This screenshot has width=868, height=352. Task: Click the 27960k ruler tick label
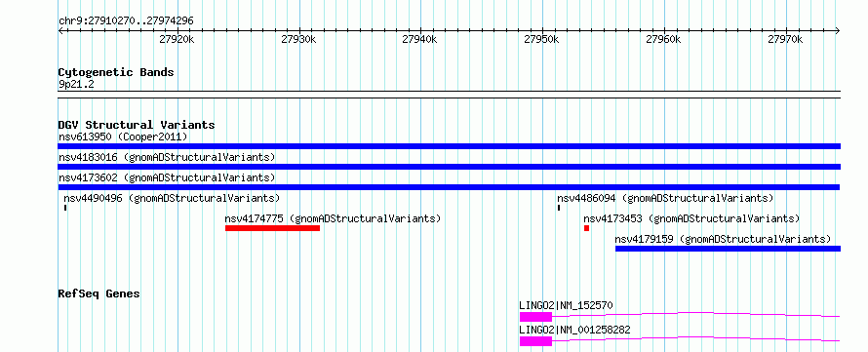(664, 39)
